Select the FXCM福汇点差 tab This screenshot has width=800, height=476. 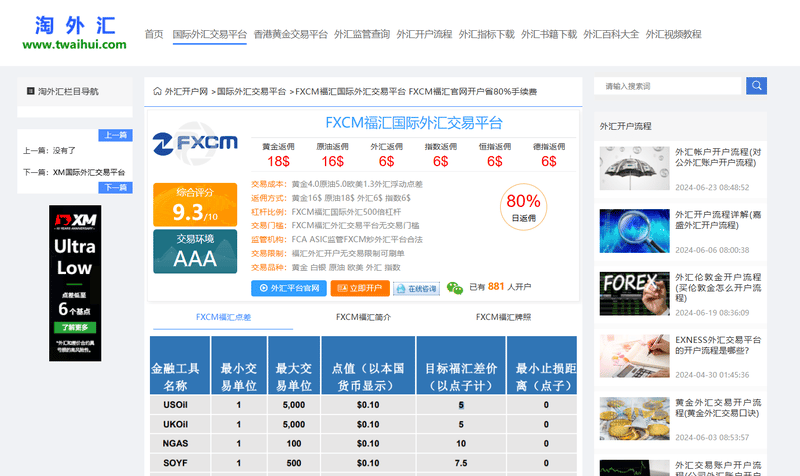point(223,317)
